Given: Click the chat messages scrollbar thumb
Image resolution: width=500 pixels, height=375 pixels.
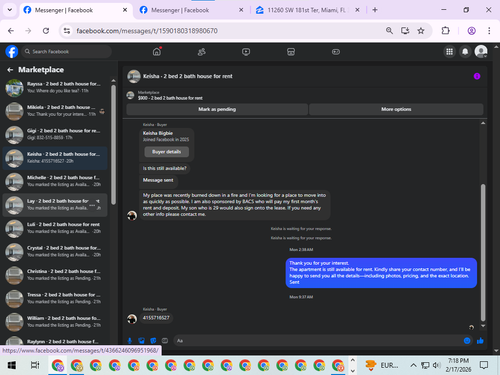Looking at the screenshot, I should coord(483,252).
